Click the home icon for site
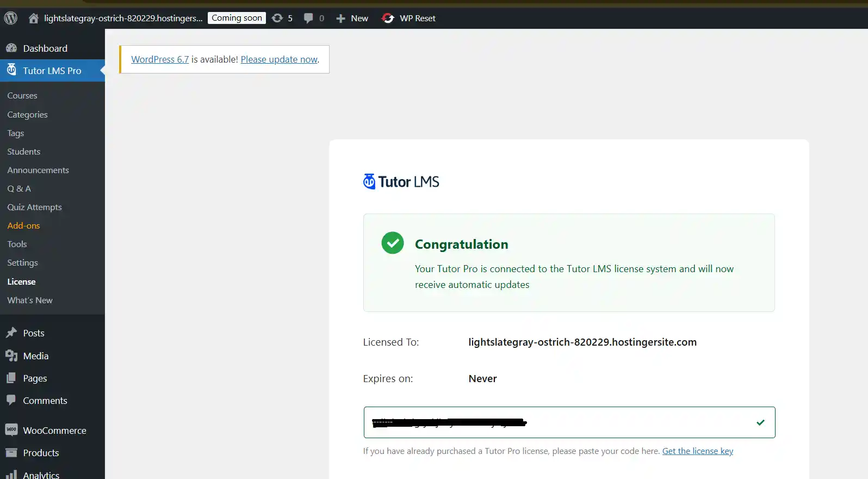 point(34,18)
